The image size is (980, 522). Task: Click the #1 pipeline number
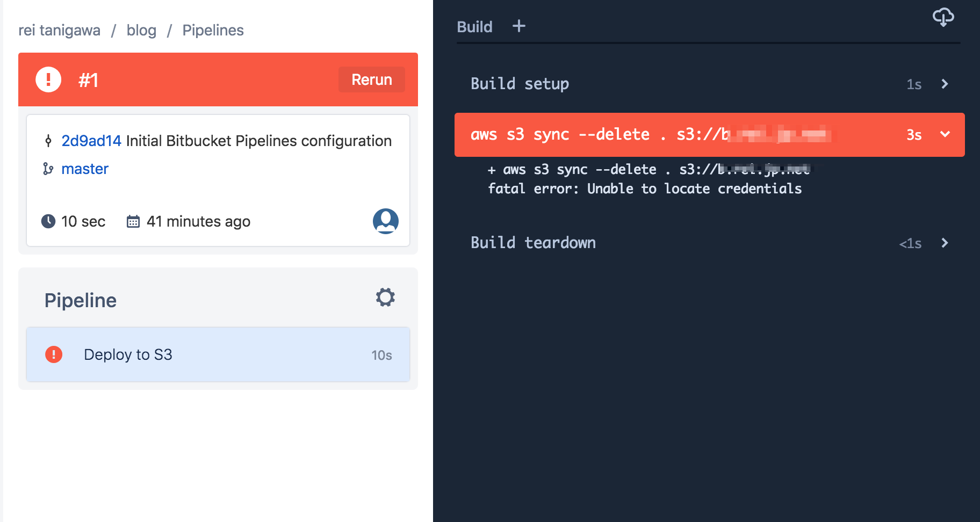tap(88, 80)
